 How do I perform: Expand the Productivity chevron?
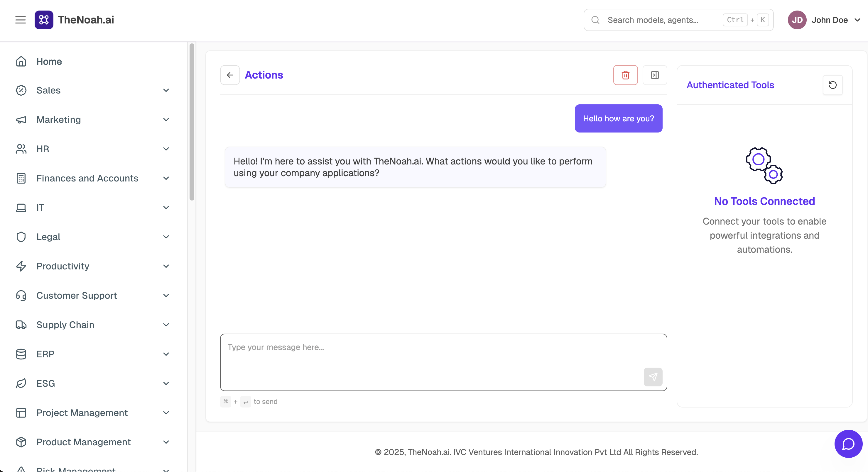(x=166, y=266)
